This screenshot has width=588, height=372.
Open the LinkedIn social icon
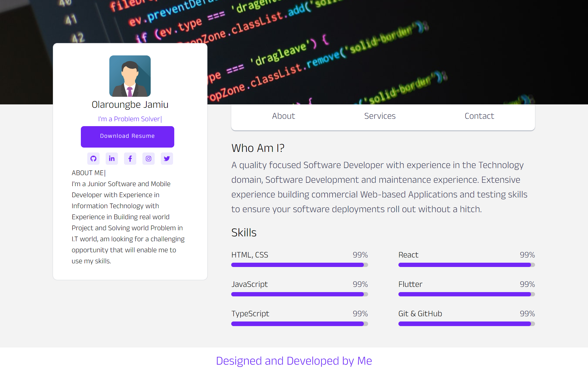[x=112, y=159]
